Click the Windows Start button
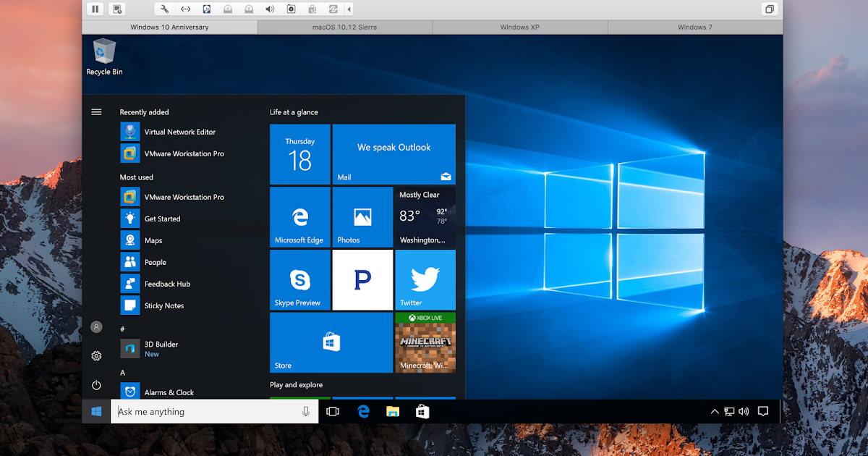 click(96, 411)
